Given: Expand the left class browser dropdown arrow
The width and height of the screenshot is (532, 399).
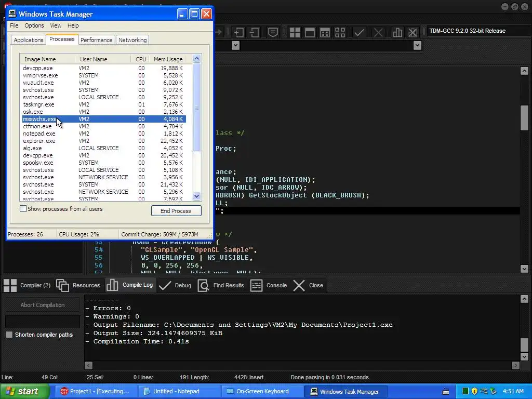Looking at the screenshot, I should pos(235,45).
